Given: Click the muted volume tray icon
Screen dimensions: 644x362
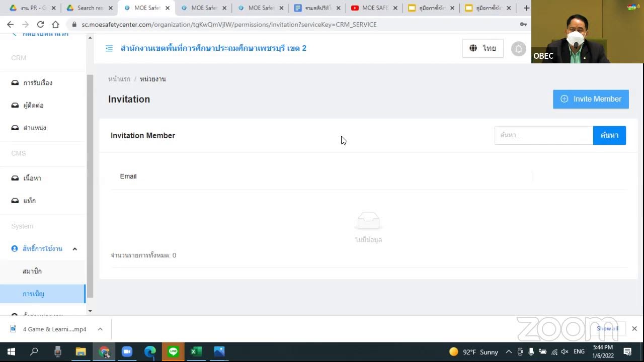Looking at the screenshot, I should coord(565,352).
